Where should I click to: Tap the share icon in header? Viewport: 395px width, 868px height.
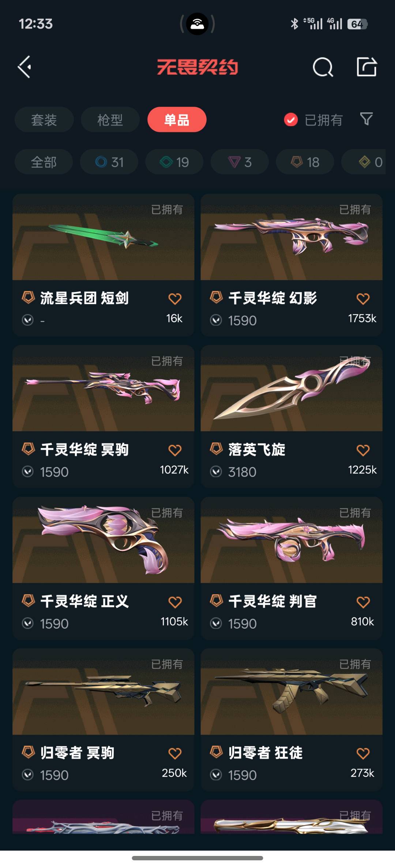click(x=366, y=67)
